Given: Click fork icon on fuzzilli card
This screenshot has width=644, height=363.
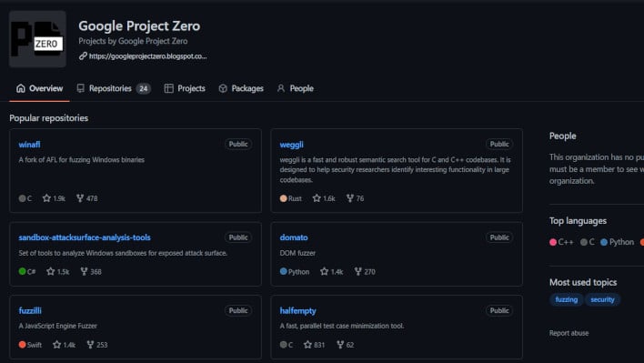Looking at the screenshot, I should pos(90,345).
